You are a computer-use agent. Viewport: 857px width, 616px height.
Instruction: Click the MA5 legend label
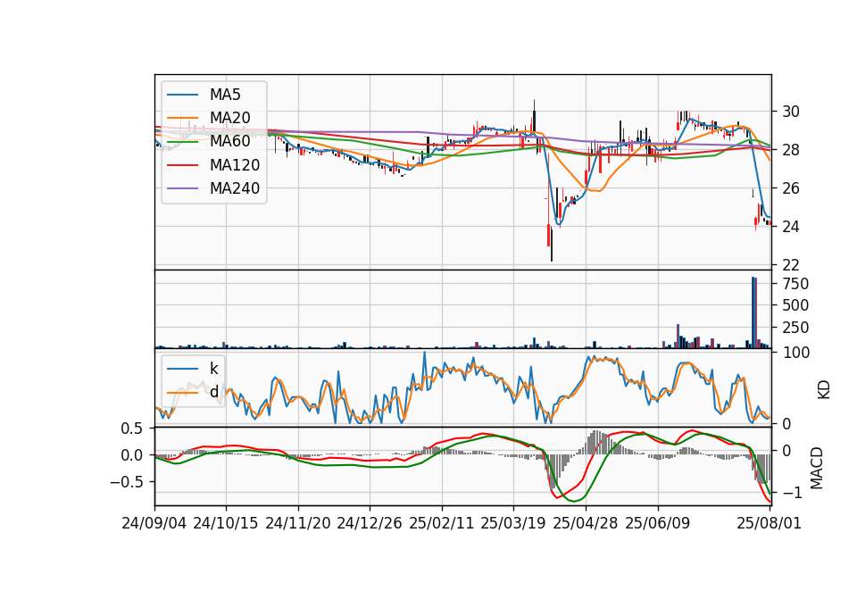coord(225,95)
